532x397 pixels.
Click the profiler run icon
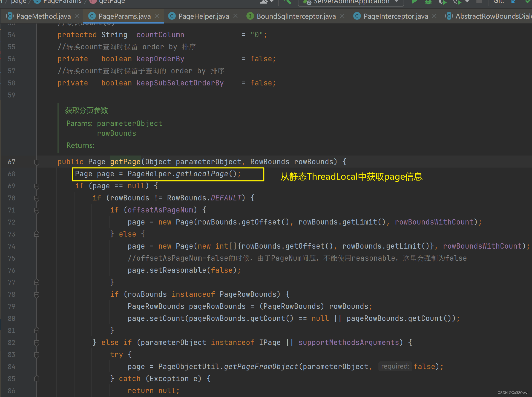click(x=457, y=2)
